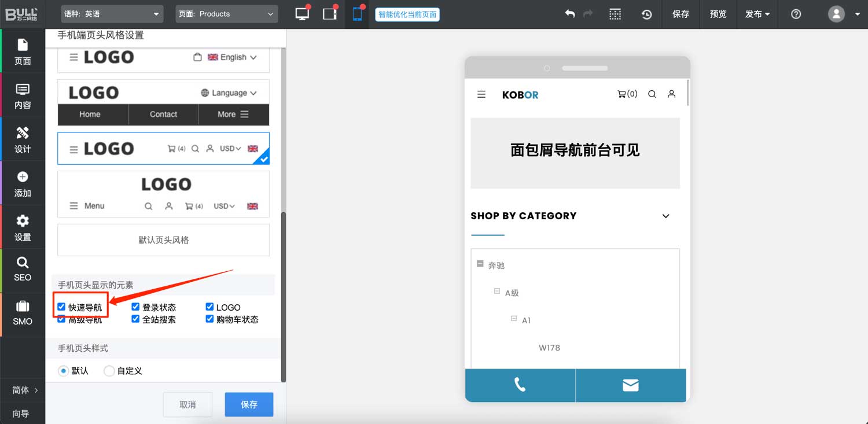868x424 pixels.
Task: Open the SEO section in sidebar
Action: 23,269
